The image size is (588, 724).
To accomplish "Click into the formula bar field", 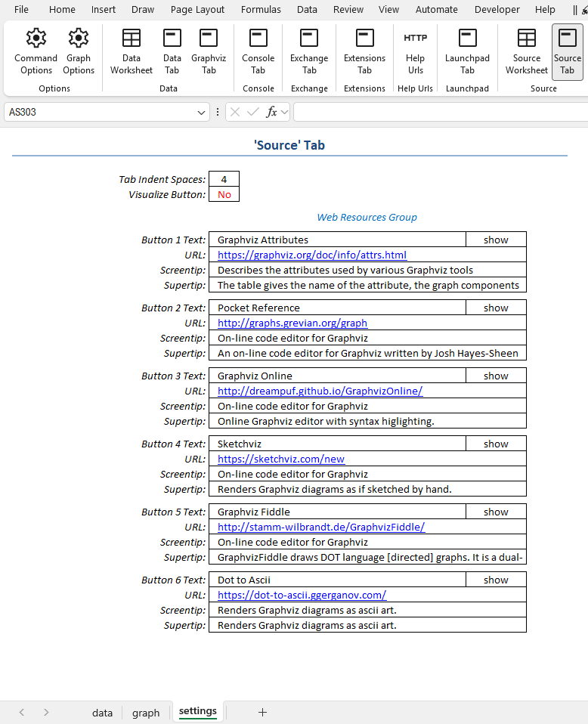I will (x=440, y=112).
